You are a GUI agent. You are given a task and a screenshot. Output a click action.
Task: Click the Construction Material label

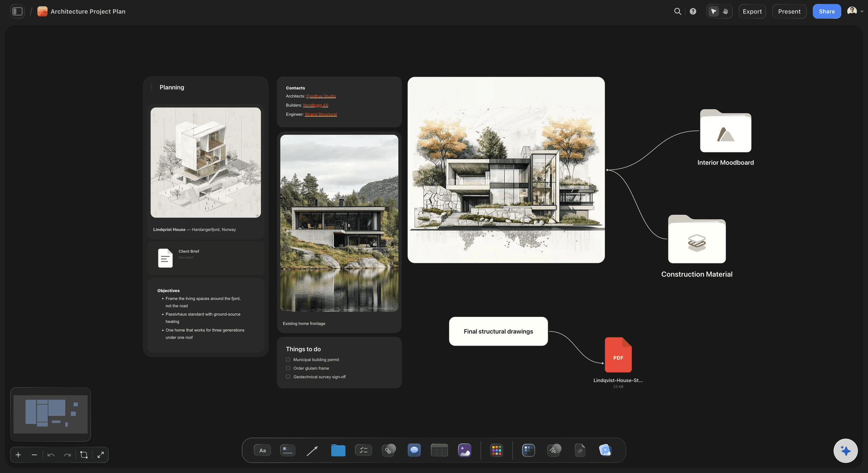click(x=697, y=274)
